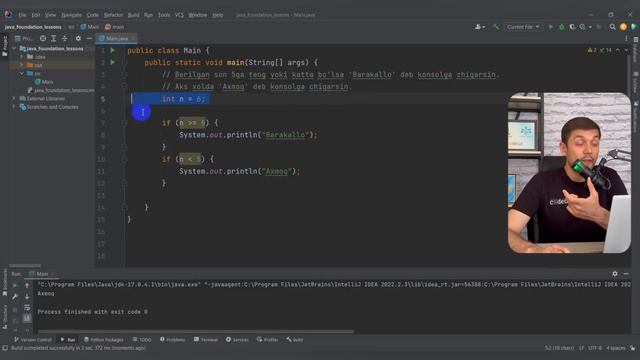Image resolution: width=640 pixels, height=360 pixels.
Task: Click Select Opened File target icon
Action: click(x=43, y=38)
